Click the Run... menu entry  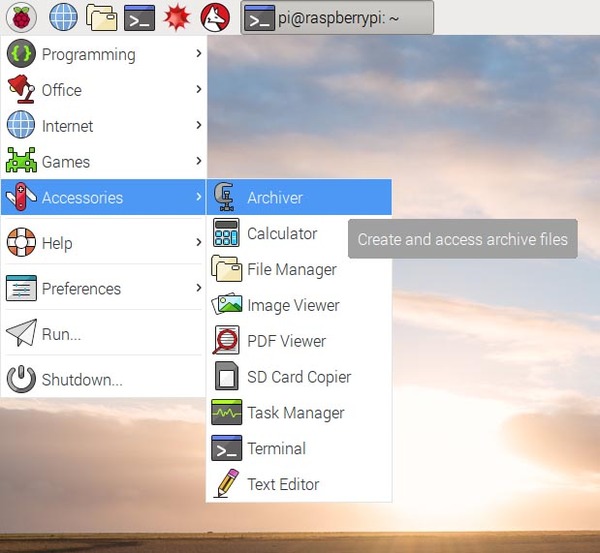tap(61, 334)
